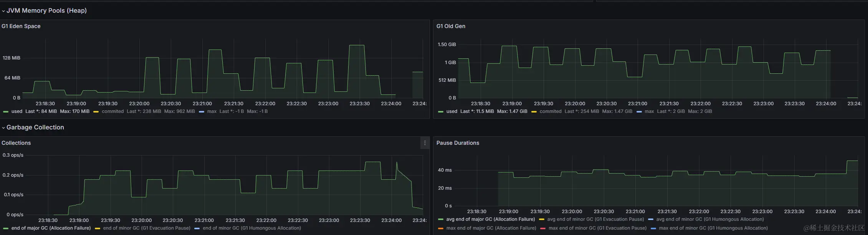
Task: Click 'Max: 2 GiB' value in G1 Old Gen legend
Action: (x=700, y=111)
